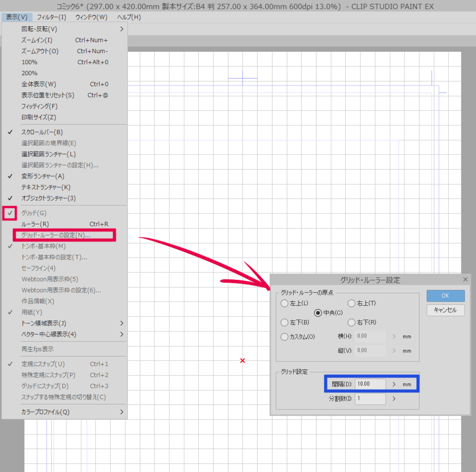The width and height of the screenshot is (476, 472).
Task: Select カスタム(O) origin radio button
Action: 285,337
